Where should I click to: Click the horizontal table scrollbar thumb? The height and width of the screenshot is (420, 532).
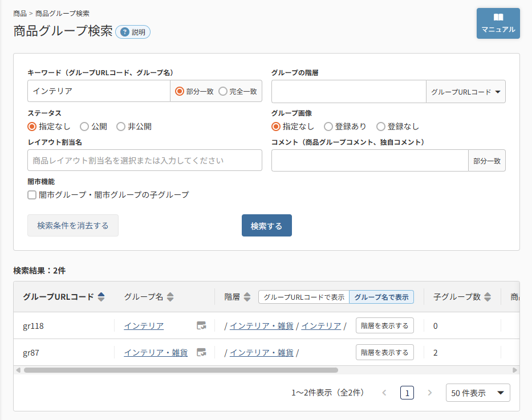181,370
